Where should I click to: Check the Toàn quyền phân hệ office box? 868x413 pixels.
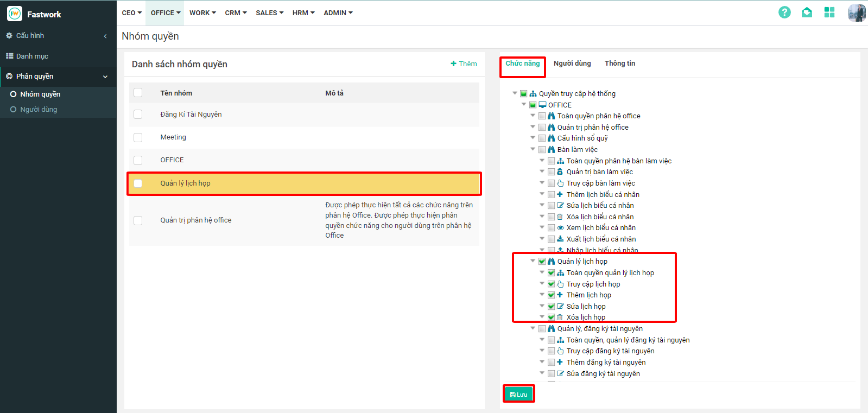click(x=542, y=116)
